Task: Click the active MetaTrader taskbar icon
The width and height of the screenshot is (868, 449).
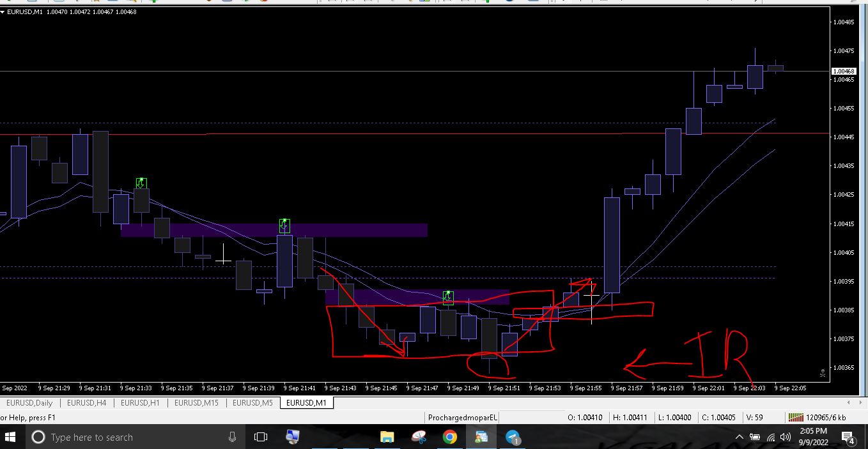Action: (481, 437)
